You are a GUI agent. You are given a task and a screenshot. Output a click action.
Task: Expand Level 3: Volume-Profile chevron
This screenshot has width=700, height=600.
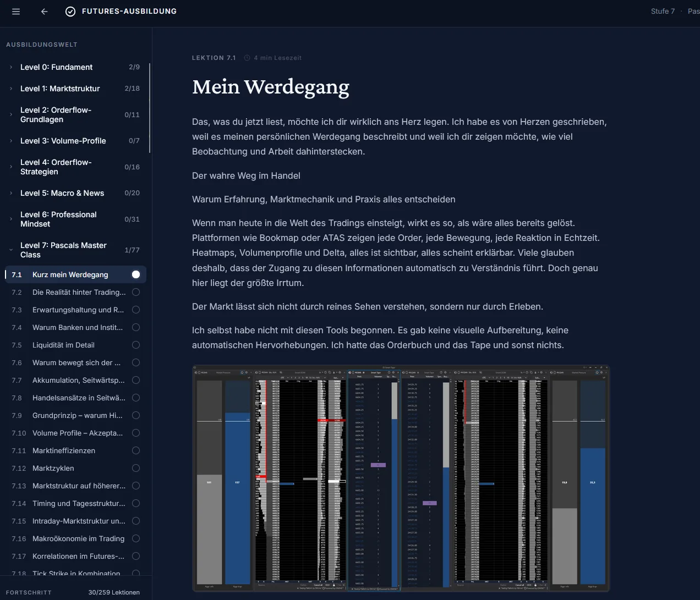[11, 141]
